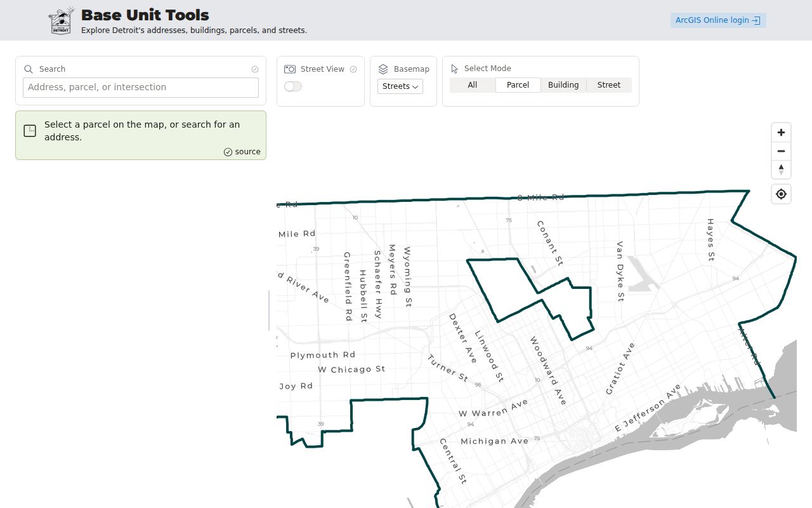Open the Streets basemap dropdown
This screenshot has width=812, height=508.
pyautogui.click(x=400, y=86)
